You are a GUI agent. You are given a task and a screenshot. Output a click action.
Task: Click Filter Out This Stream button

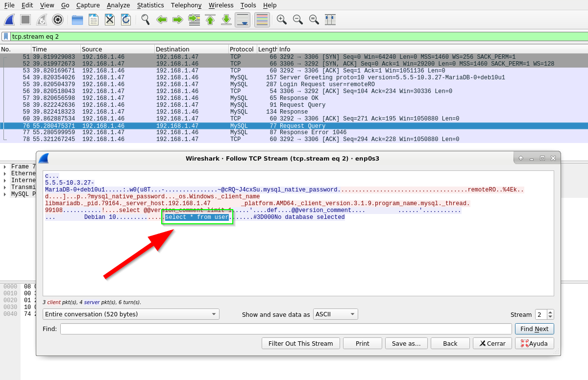[300, 343]
